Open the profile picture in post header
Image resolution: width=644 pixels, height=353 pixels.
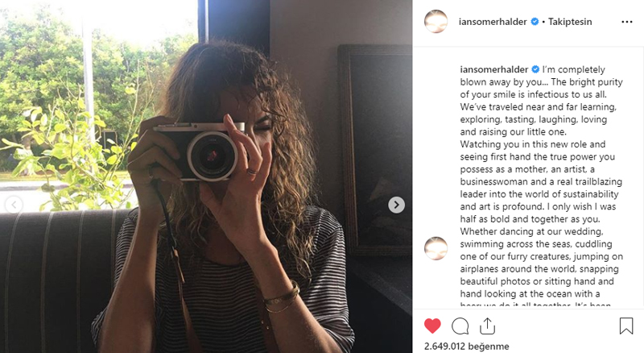pos(436,22)
